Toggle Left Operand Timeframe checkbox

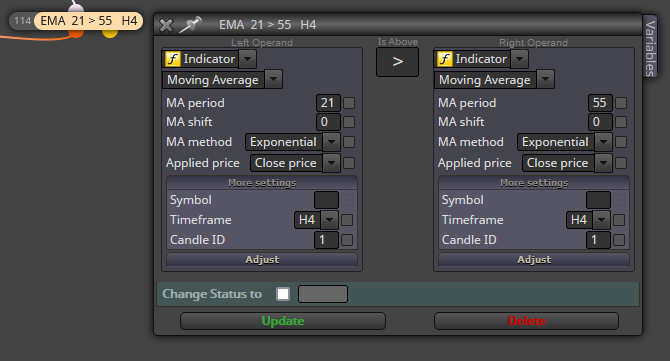(x=347, y=220)
